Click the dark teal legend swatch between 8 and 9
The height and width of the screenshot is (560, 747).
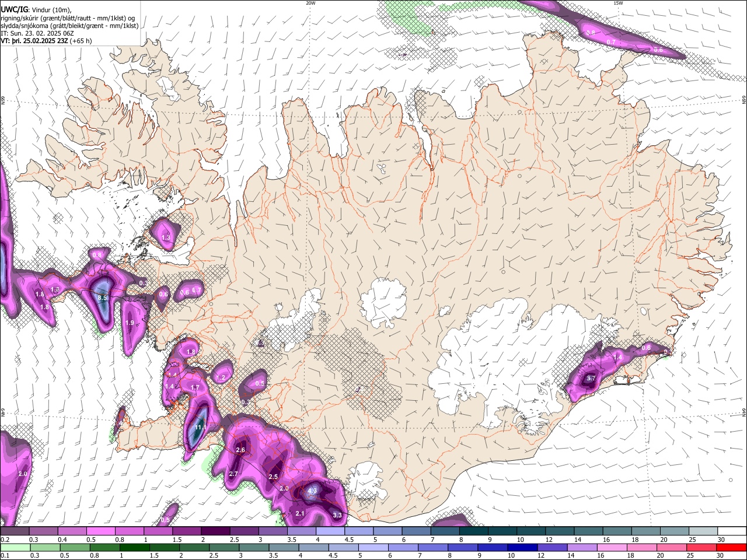[x=473, y=531]
